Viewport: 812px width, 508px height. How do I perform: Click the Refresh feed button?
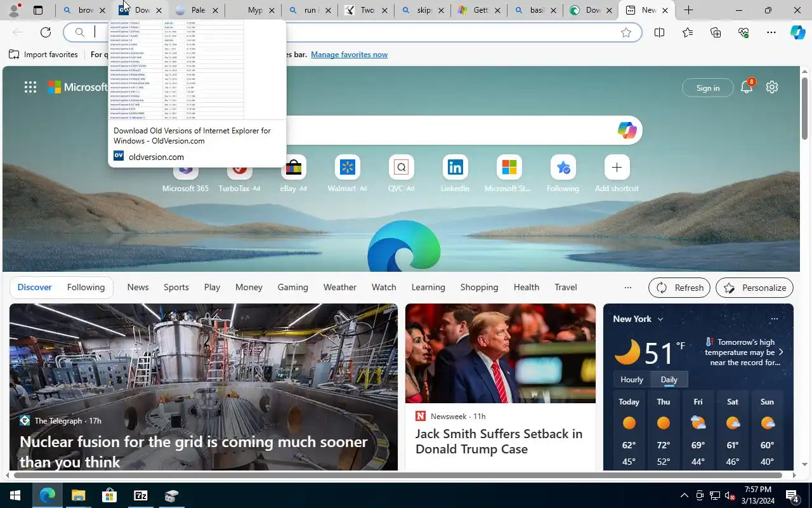pos(679,288)
